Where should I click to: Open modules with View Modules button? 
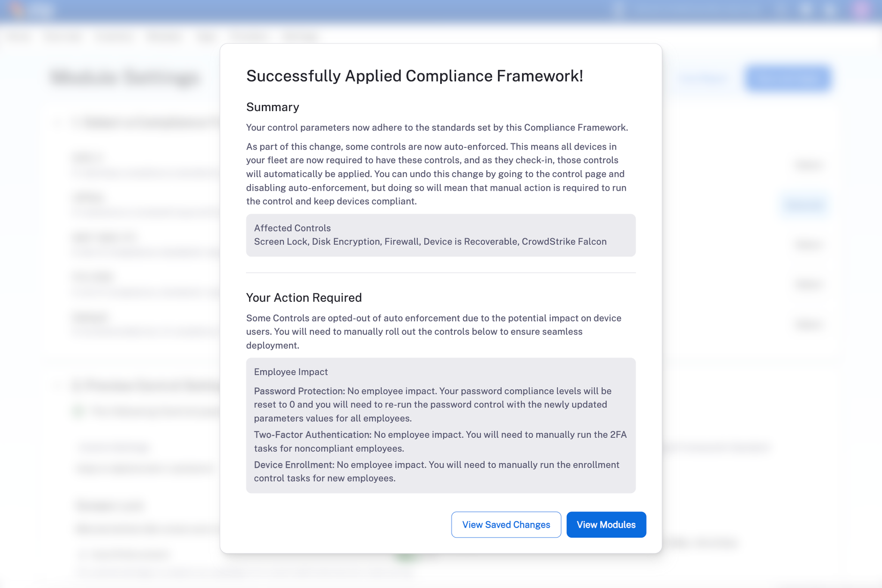pyautogui.click(x=606, y=525)
